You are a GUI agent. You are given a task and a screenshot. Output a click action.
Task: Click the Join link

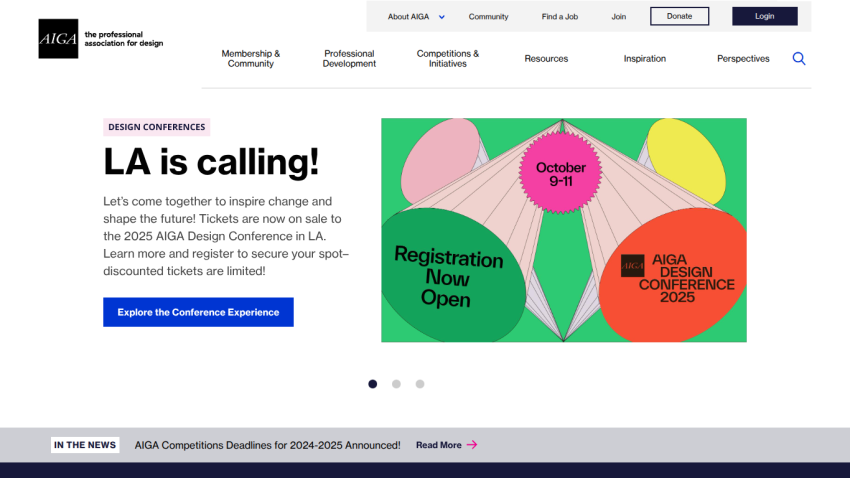coord(619,17)
